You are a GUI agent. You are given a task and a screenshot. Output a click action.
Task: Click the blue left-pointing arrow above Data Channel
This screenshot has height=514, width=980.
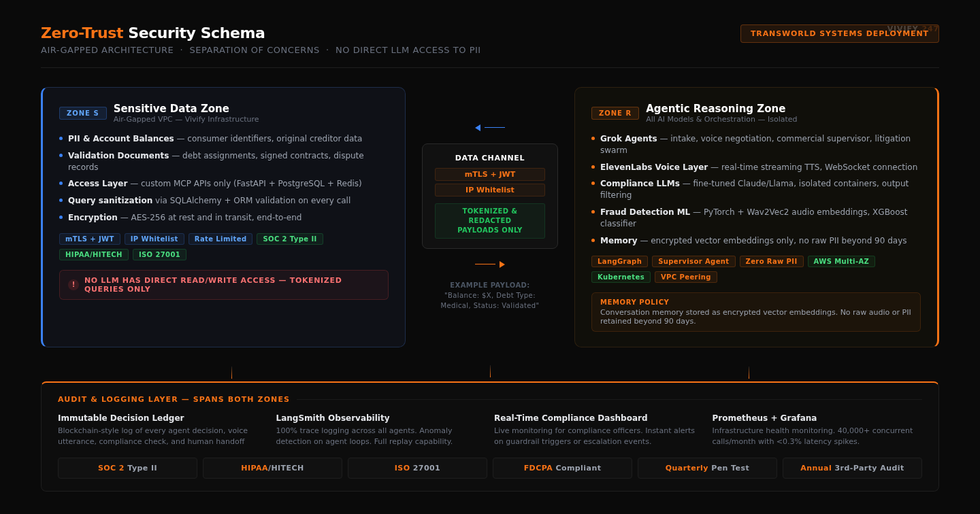[x=489, y=128]
